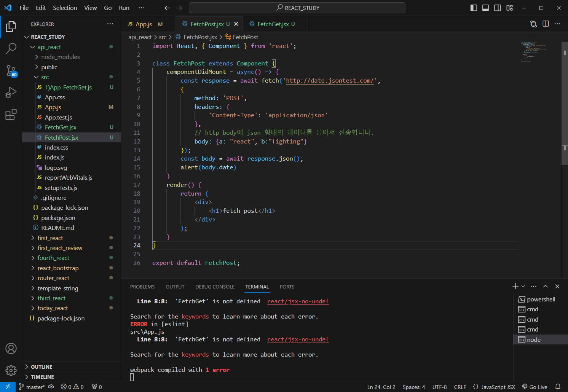This screenshot has width=568, height=392.
Task: Toggle Panel layout icon
Action: [485, 8]
